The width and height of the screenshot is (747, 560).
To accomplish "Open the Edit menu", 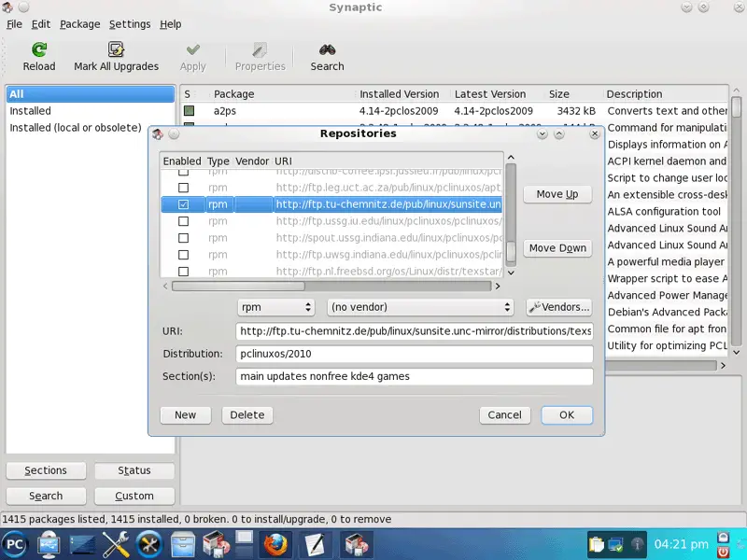I will click(x=41, y=24).
